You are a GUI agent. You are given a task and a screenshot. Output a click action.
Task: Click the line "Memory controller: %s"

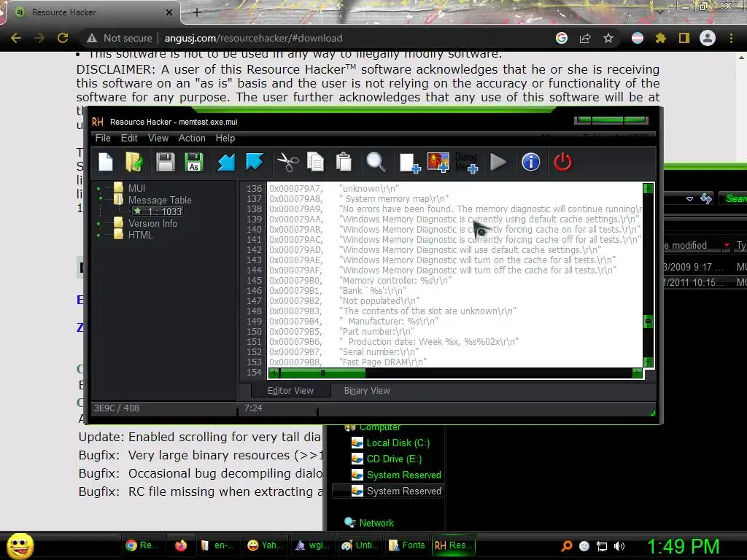coord(395,281)
